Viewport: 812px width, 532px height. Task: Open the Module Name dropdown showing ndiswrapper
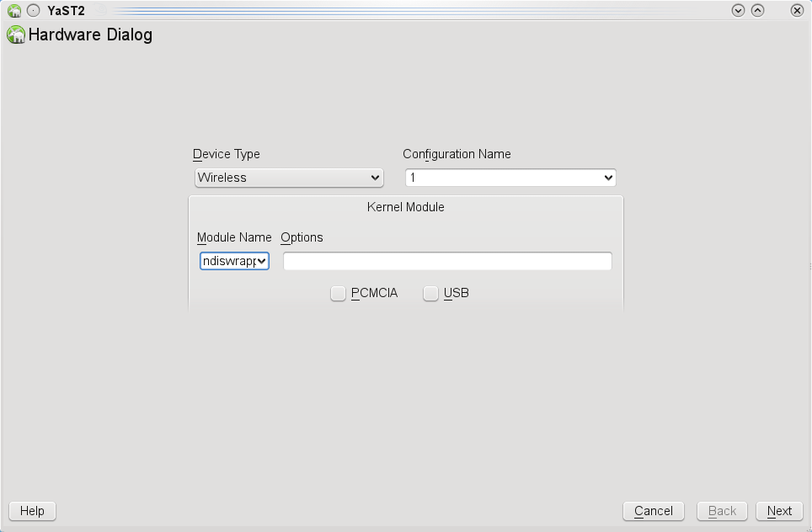point(234,261)
